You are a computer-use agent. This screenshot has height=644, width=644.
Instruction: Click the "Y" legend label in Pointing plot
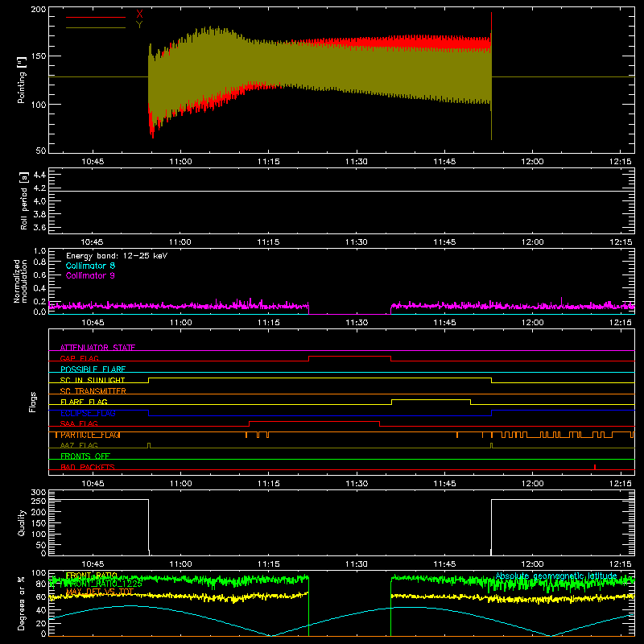(x=139, y=25)
